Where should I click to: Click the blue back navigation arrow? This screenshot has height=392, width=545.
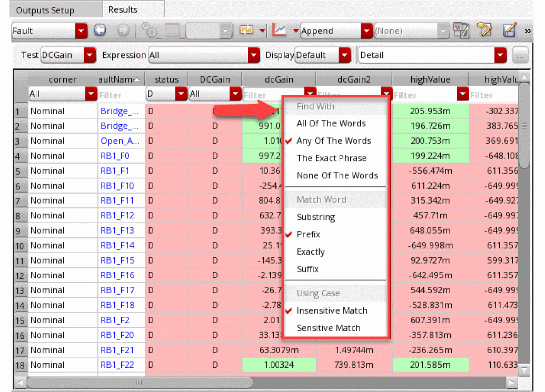pos(100,31)
